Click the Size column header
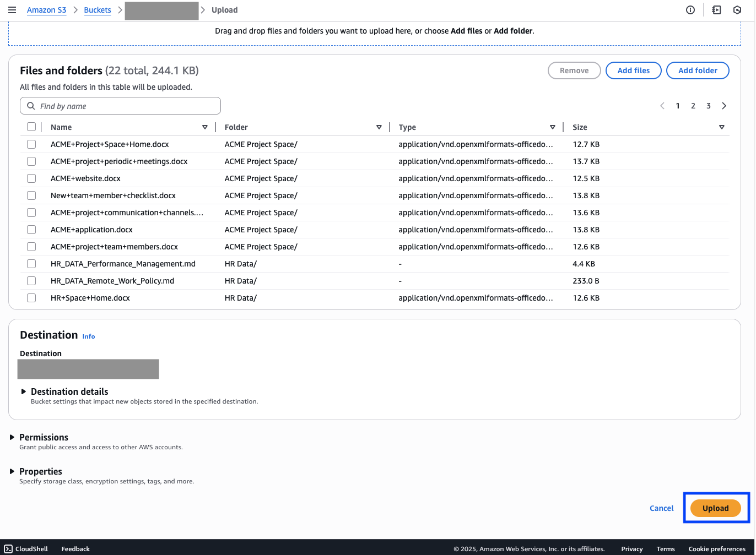This screenshot has width=756, height=555. point(580,127)
